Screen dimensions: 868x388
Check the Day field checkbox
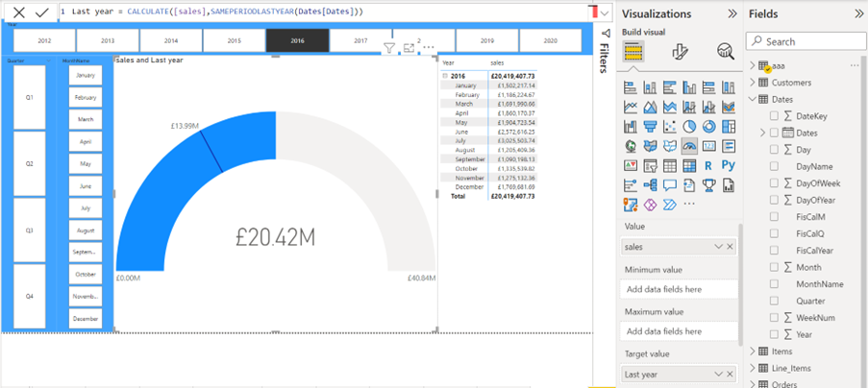point(774,150)
